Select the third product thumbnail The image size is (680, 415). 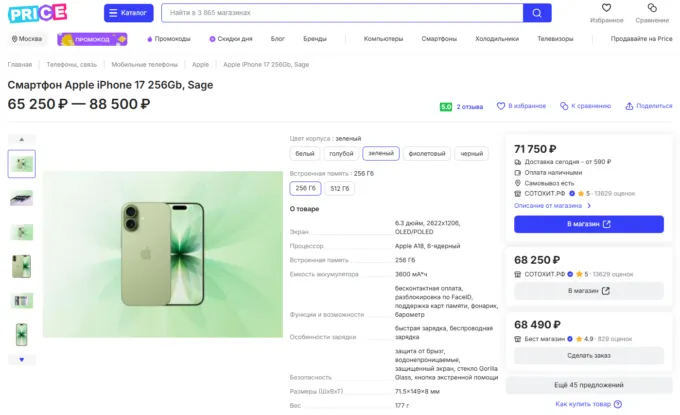[x=22, y=232]
